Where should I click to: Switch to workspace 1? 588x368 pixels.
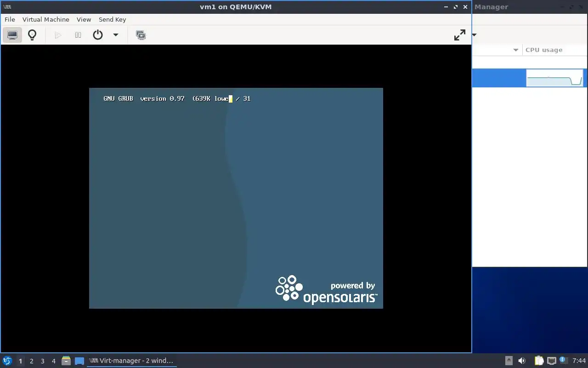20,361
